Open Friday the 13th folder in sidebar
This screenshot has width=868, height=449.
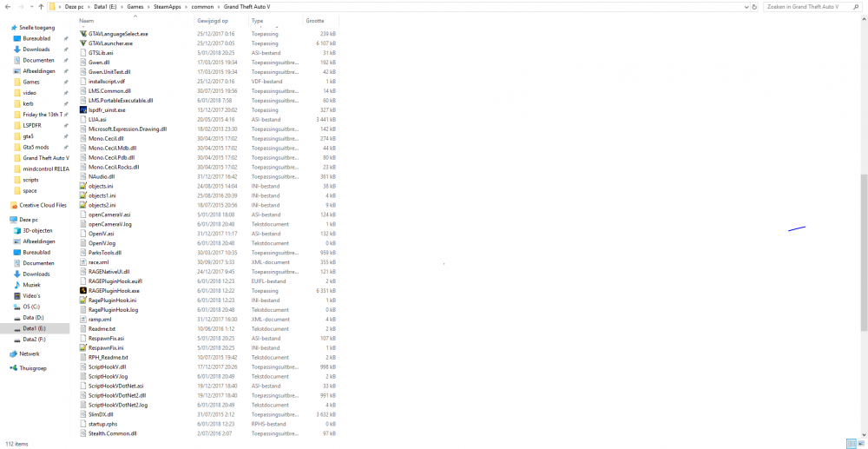click(x=42, y=115)
